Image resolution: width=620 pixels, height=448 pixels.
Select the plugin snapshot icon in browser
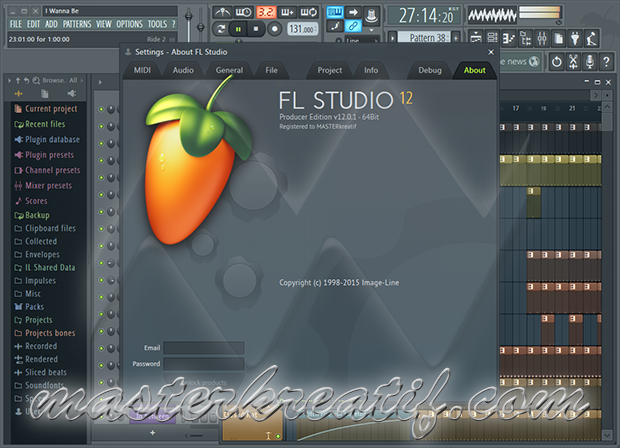(72, 93)
